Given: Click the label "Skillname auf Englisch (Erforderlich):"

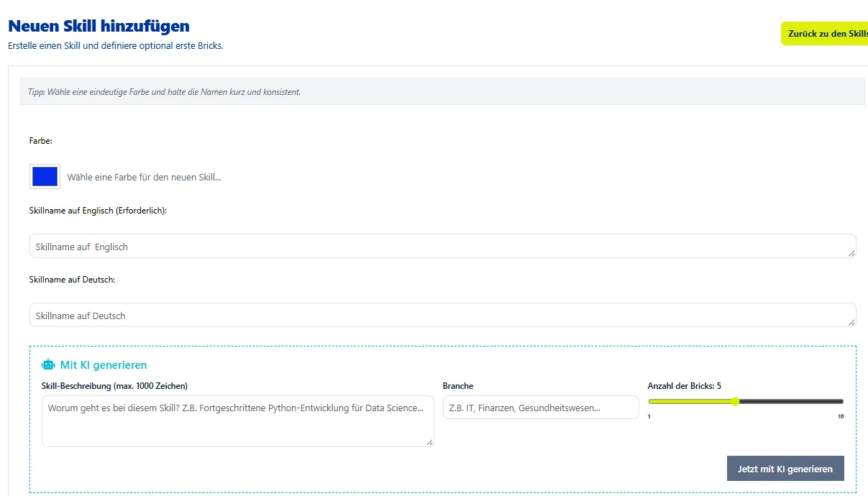Looking at the screenshot, I should 98,211.
